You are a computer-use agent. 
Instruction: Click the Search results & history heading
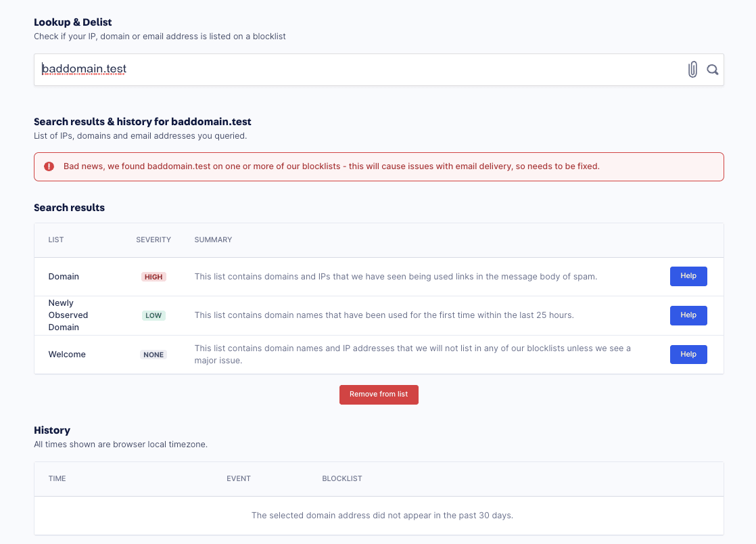pos(142,122)
